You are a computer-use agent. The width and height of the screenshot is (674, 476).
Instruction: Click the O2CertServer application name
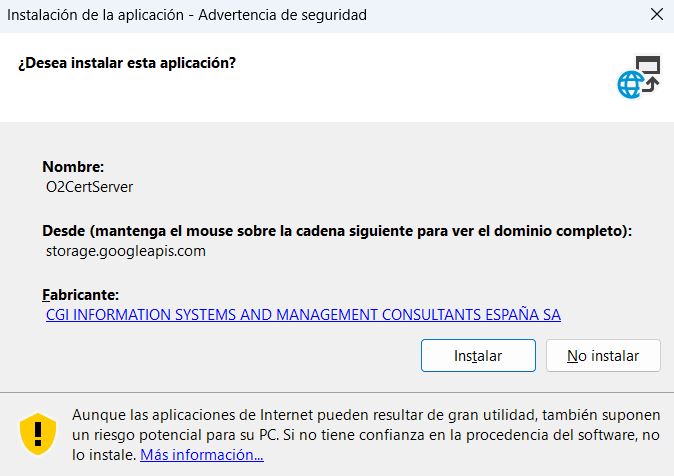(89, 187)
